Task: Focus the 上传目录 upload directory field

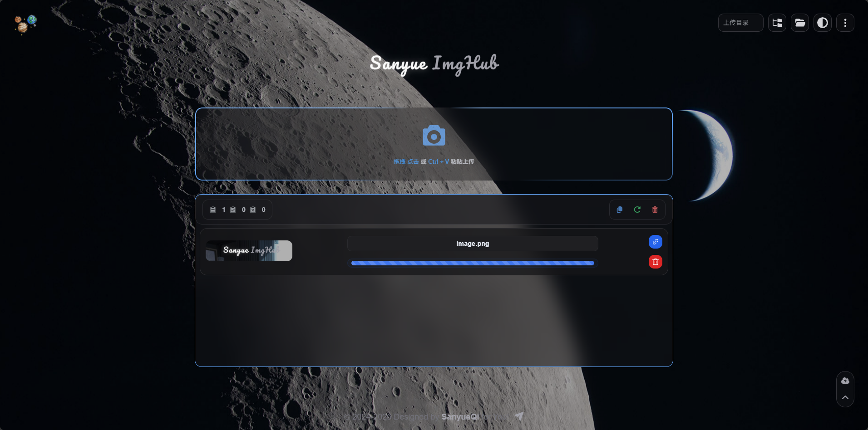Action: coord(740,23)
